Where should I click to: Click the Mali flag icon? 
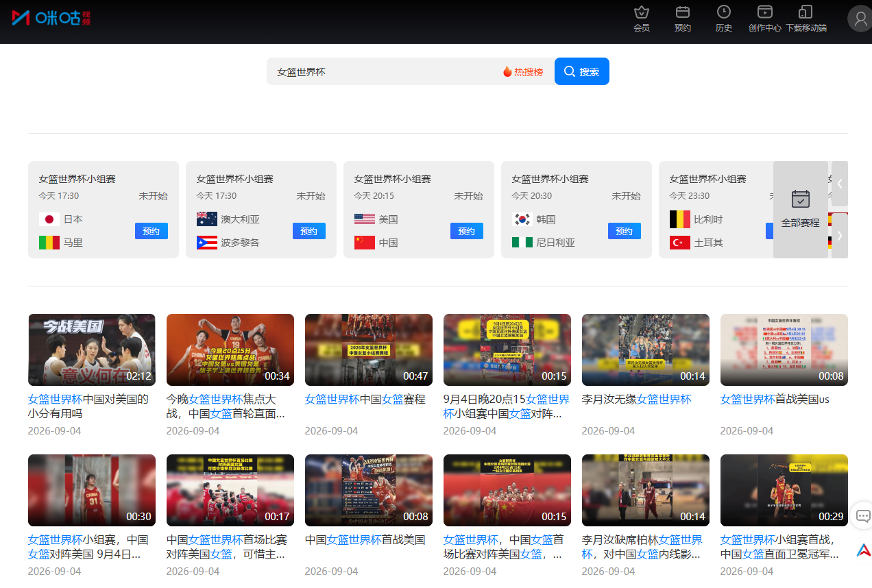click(49, 243)
